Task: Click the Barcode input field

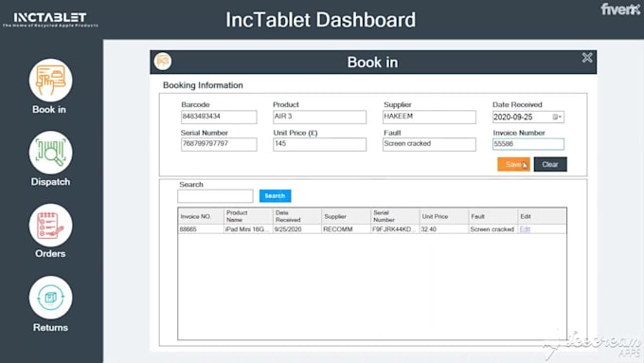Action: click(219, 117)
